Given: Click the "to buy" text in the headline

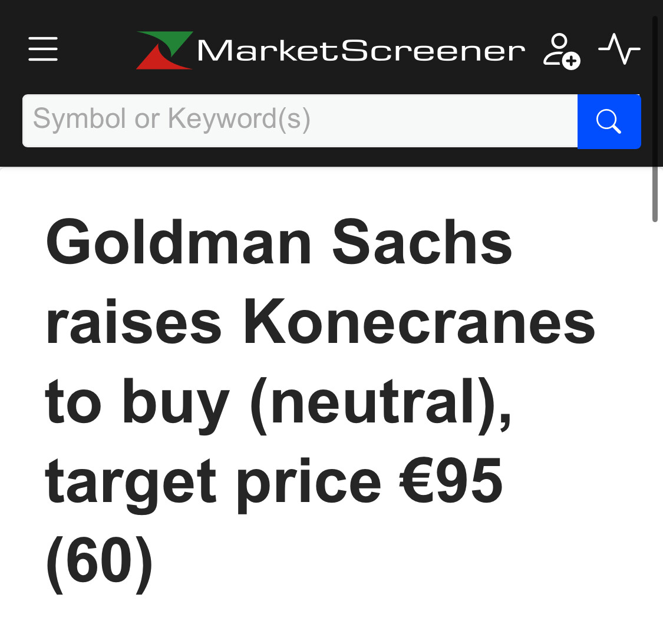Looking at the screenshot, I should pos(137,404).
